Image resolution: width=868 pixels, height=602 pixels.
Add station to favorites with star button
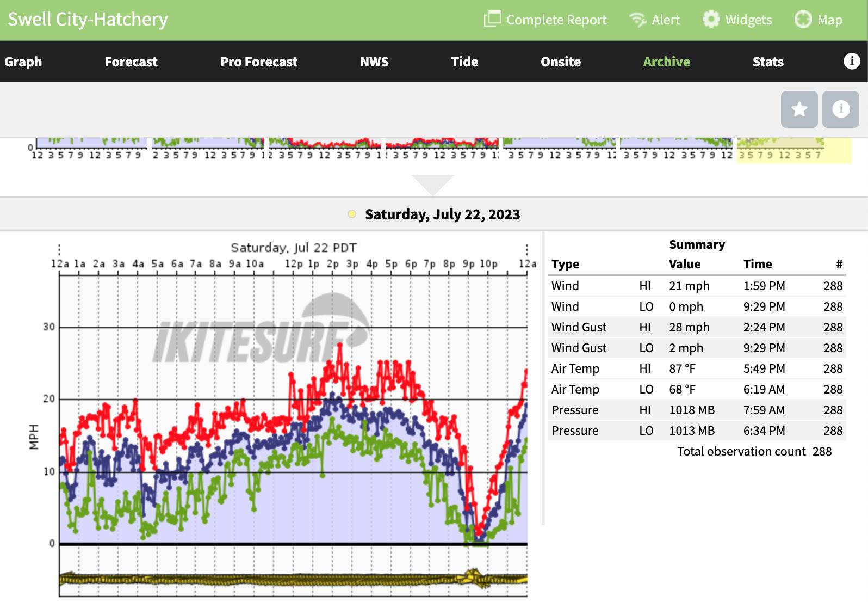click(799, 109)
